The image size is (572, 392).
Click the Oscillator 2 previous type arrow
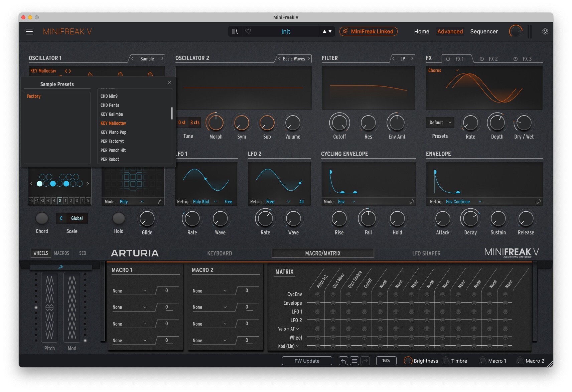coord(279,58)
